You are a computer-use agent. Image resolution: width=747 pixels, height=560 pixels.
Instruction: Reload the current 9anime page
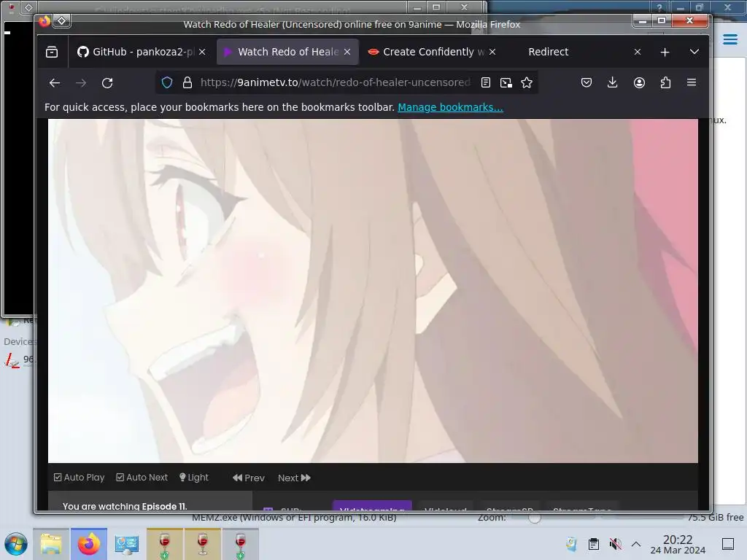point(107,83)
